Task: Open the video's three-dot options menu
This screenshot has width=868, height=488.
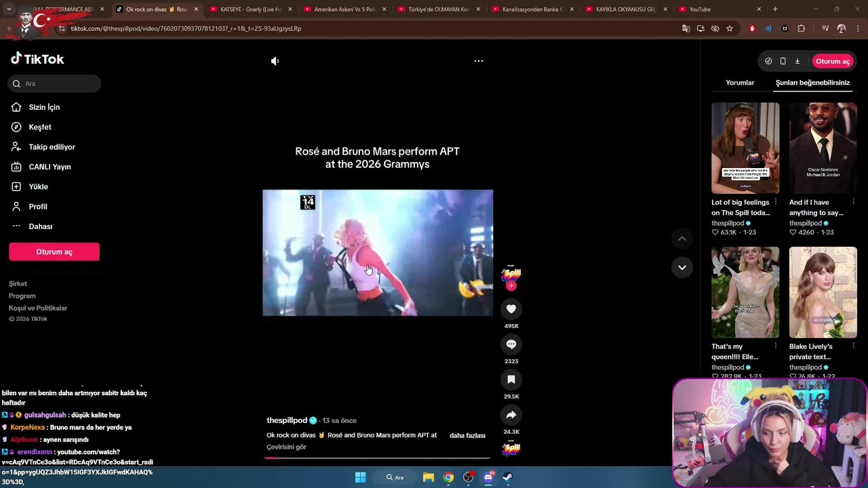Action: coord(479,61)
